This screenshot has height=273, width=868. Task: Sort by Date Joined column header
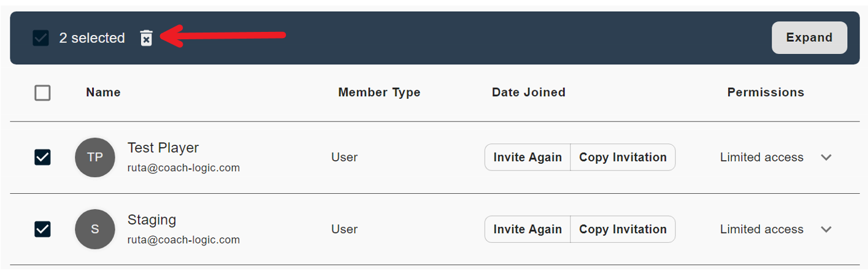528,93
